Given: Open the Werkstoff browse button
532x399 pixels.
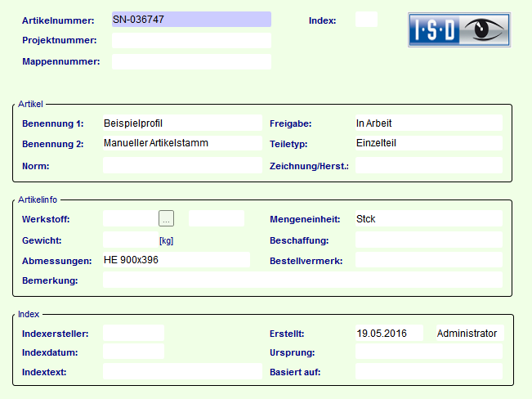Looking at the screenshot, I should point(166,218).
